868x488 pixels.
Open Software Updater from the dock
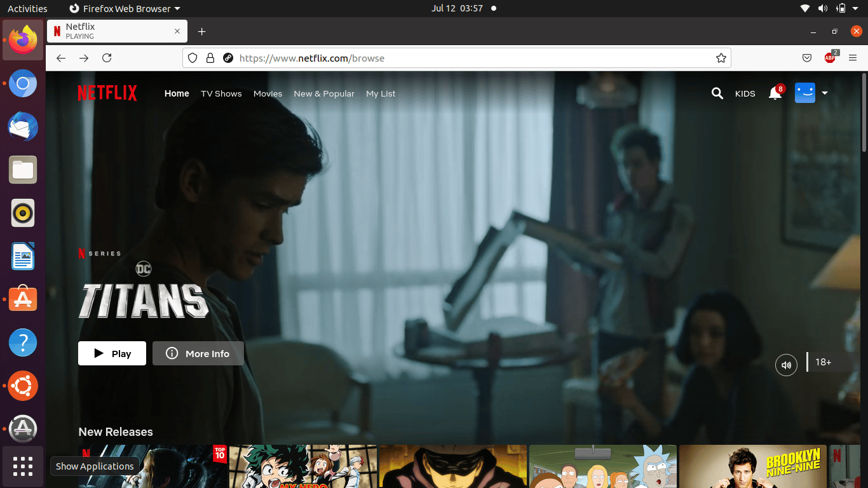(23, 429)
